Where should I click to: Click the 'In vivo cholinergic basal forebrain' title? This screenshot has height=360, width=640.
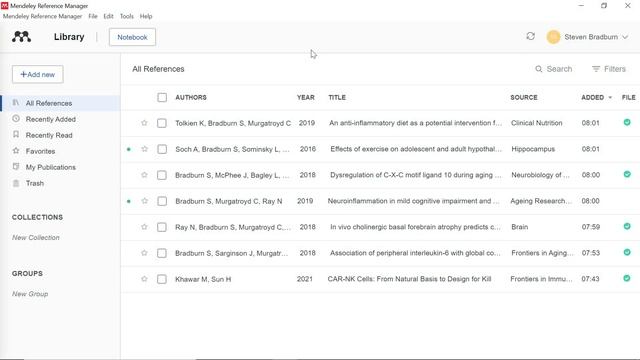click(x=415, y=227)
